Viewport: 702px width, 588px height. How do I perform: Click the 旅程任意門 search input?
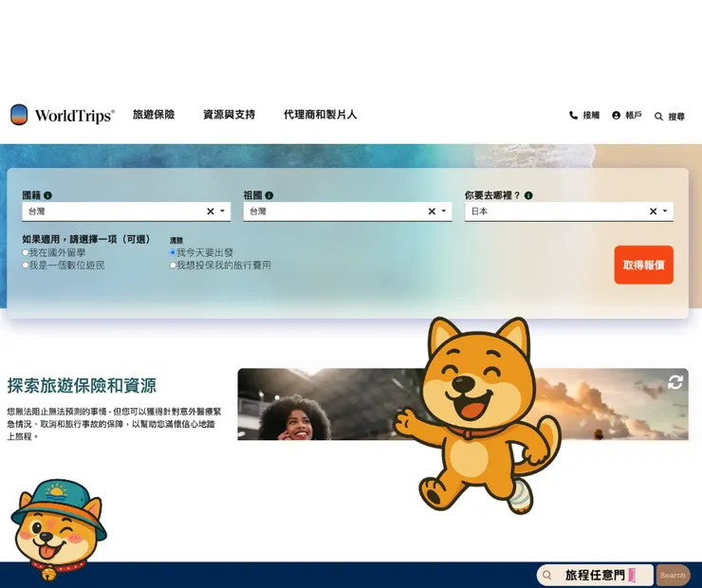[595, 575]
